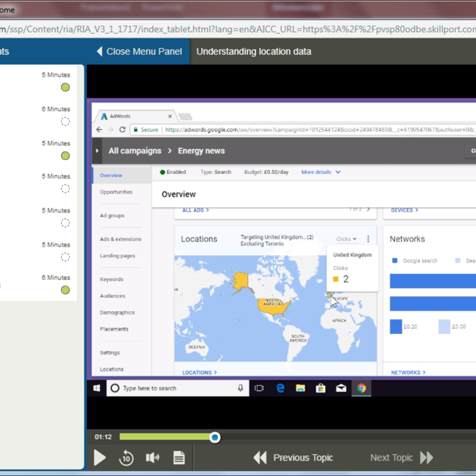The image size is (476, 476).
Task: Play the course video
Action: coord(99,458)
